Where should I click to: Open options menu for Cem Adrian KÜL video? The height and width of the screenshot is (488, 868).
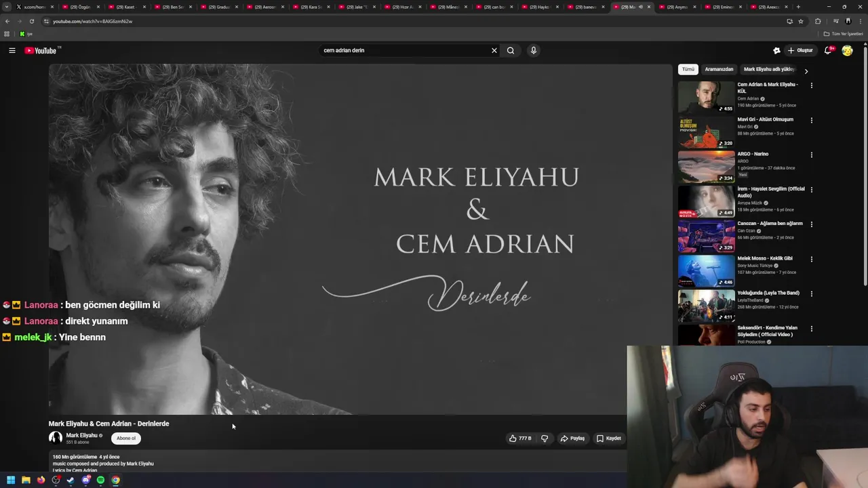click(x=811, y=85)
